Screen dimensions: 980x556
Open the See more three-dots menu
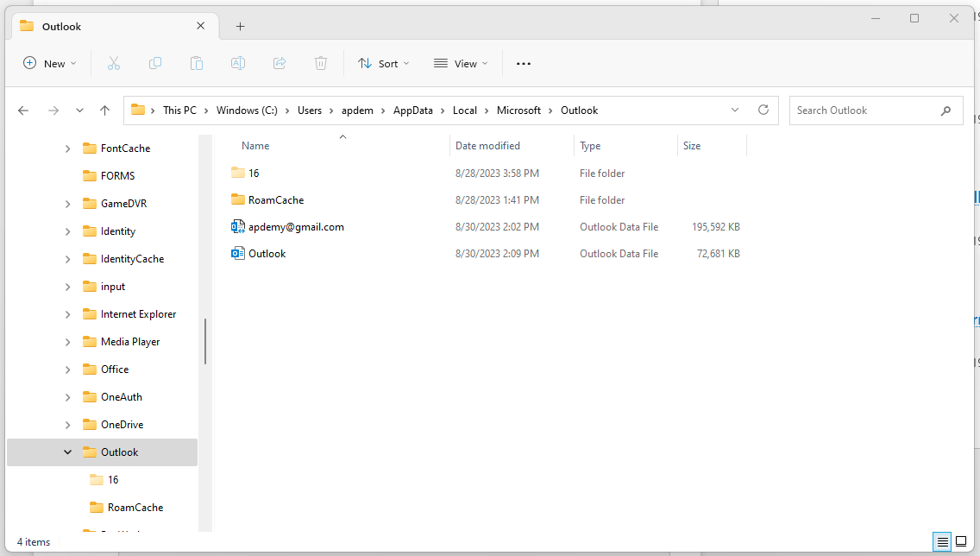(524, 63)
